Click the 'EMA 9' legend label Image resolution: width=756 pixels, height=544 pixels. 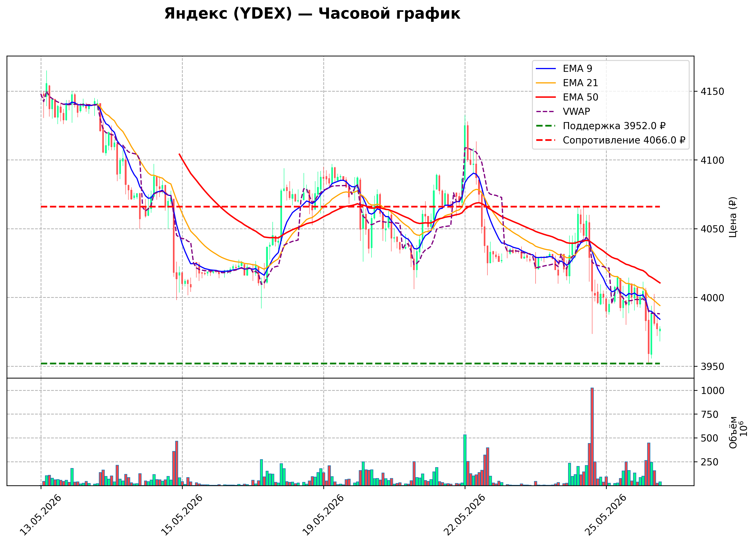[x=577, y=69]
